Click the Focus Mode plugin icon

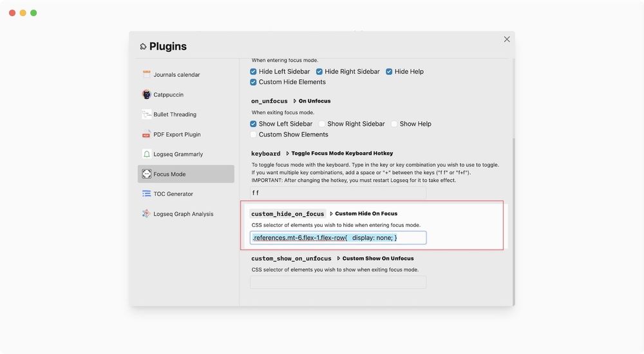(147, 174)
